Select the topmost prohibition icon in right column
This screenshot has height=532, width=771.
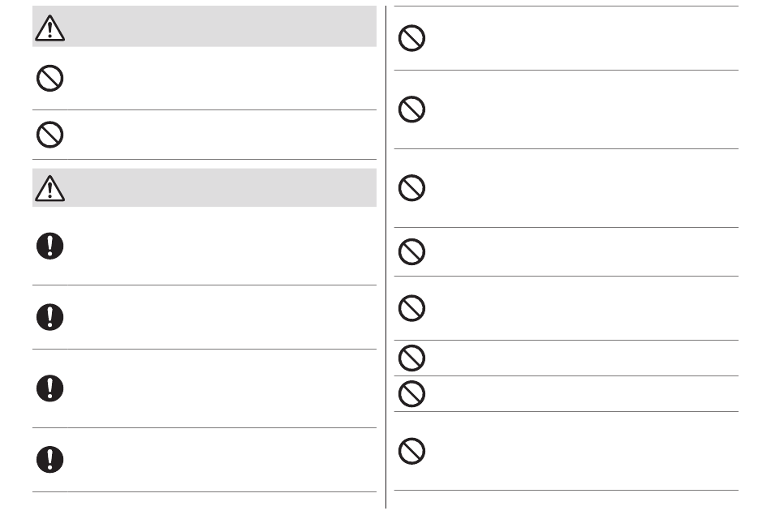click(412, 39)
